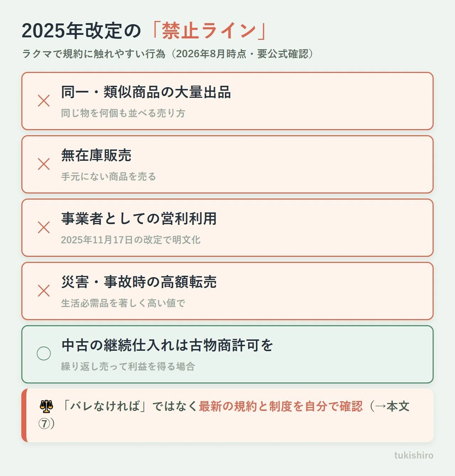Click the circled number ⑦ symbol
Screen dimensions: 455x476
point(44,424)
